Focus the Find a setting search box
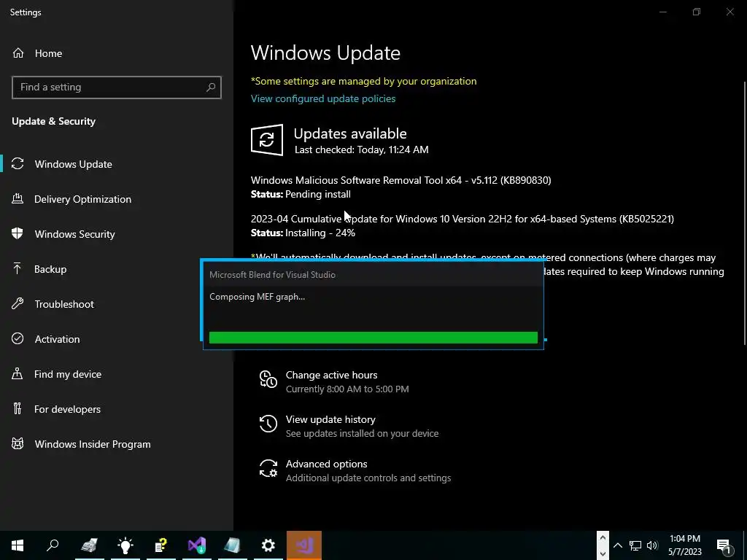The height and width of the screenshot is (560, 747). (x=116, y=87)
